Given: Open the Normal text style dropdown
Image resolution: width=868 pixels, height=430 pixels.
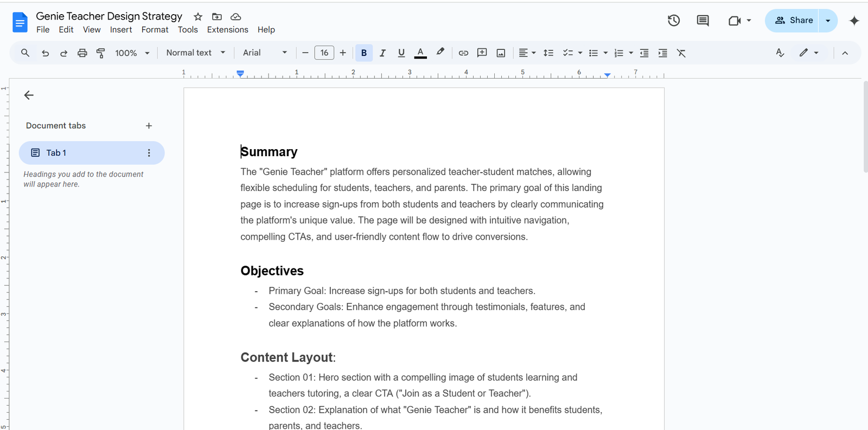Looking at the screenshot, I should (x=195, y=53).
